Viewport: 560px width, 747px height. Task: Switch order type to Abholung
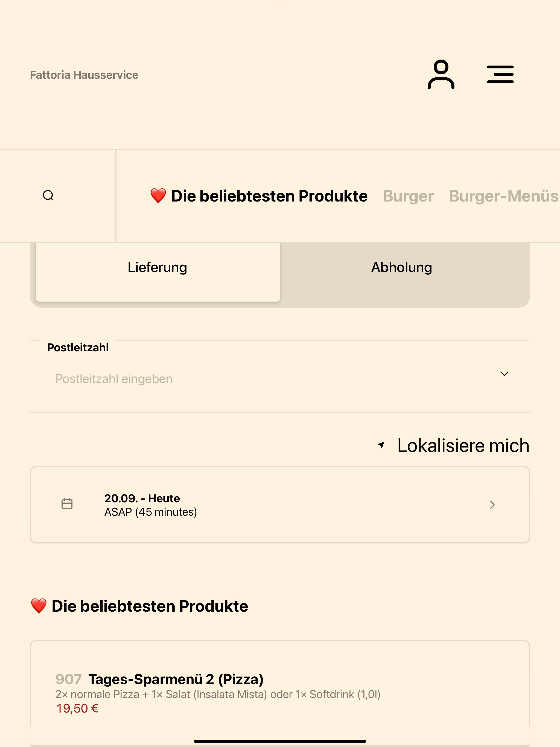pyautogui.click(x=402, y=267)
